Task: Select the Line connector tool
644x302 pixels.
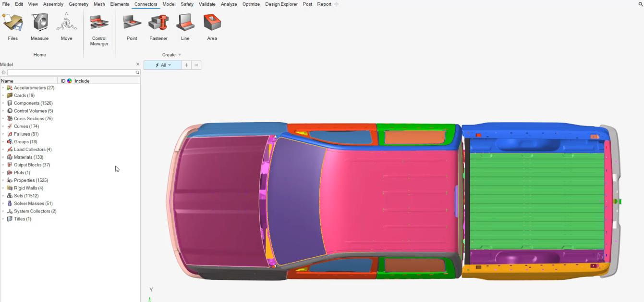Action: (185, 23)
